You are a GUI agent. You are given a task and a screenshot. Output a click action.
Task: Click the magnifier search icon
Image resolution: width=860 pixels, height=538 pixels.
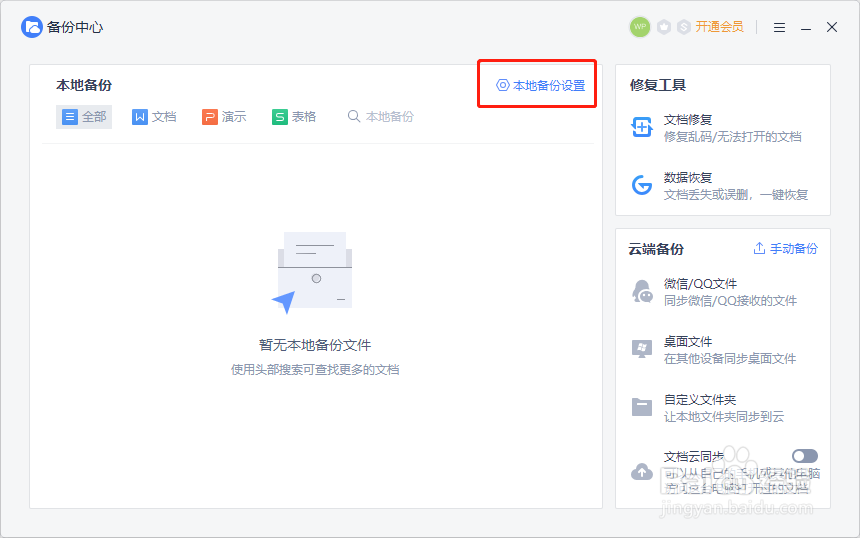354,116
